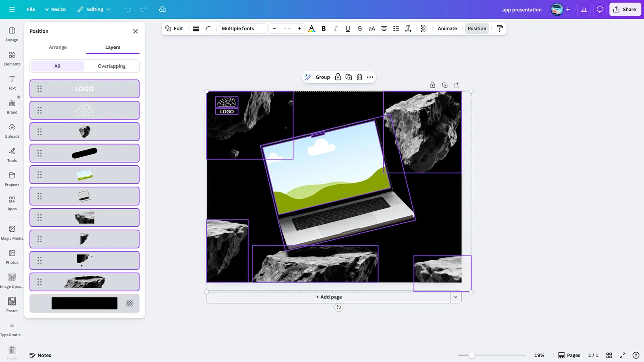Toggle the Overlapping layers filter
Viewport: 644px width, 362px height.
point(111,66)
